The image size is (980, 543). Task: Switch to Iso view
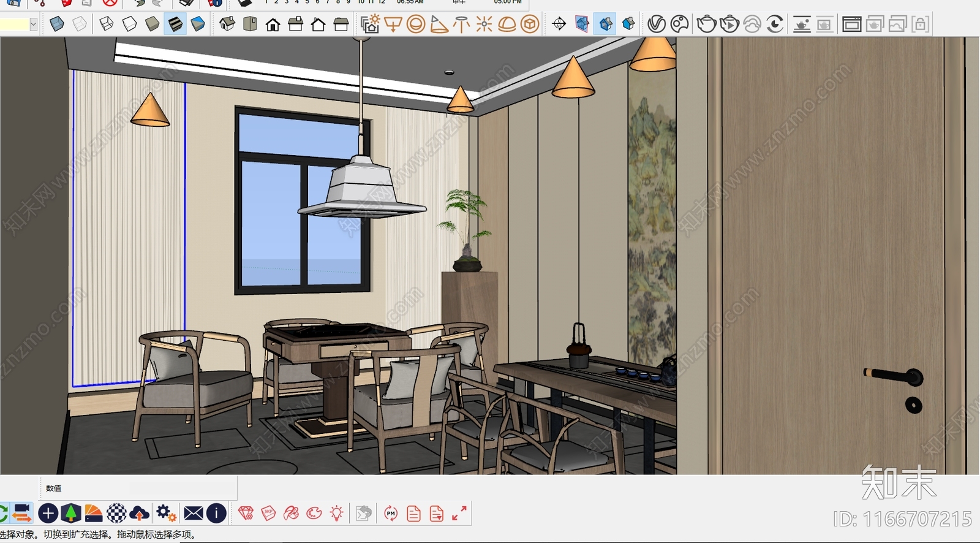point(227,24)
